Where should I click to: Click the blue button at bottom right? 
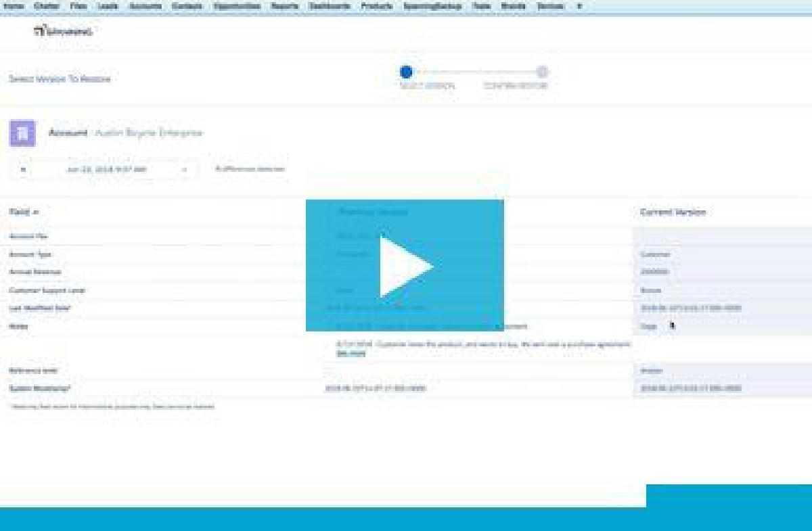pyautogui.click(x=729, y=496)
